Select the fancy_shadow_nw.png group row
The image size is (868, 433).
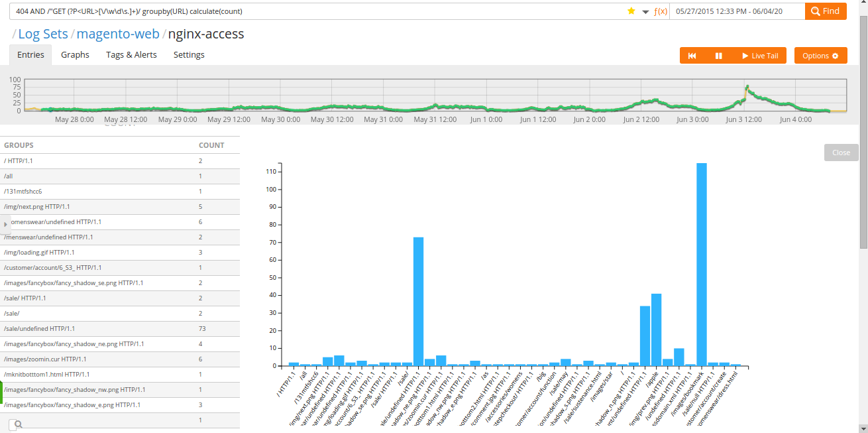(120, 390)
